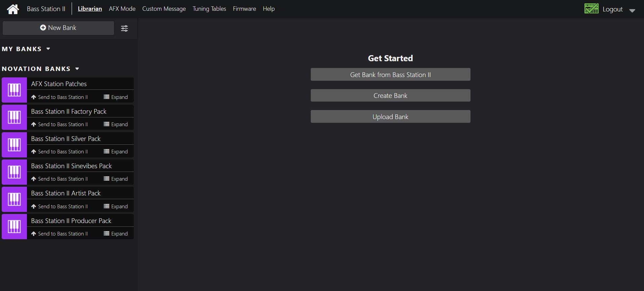Send Sinevibes Pack to Bass Station II

(x=60, y=179)
